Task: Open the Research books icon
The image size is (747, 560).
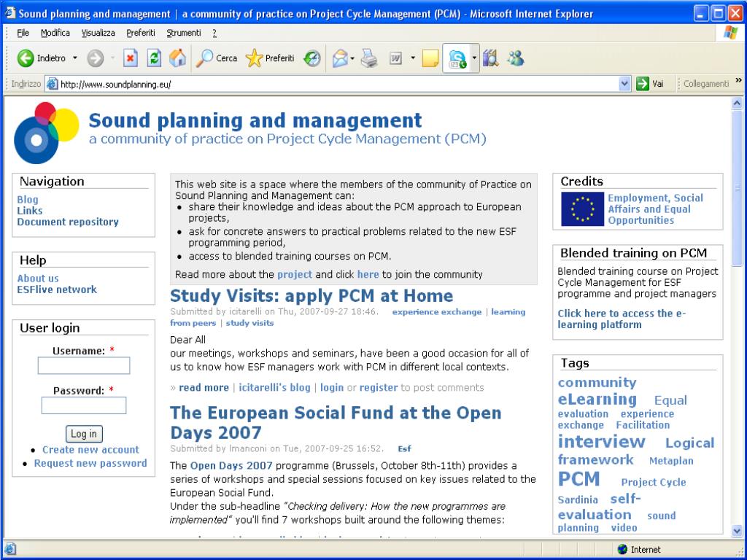Action: (490, 58)
